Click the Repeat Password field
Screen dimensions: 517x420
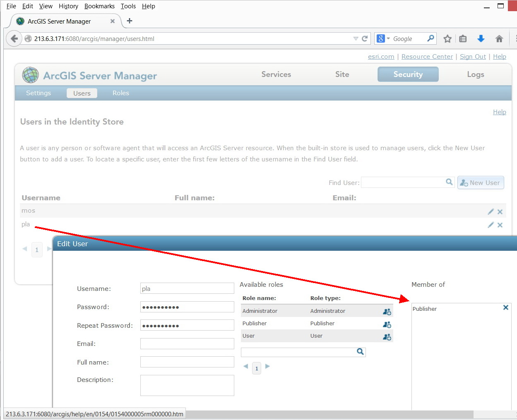click(x=187, y=325)
